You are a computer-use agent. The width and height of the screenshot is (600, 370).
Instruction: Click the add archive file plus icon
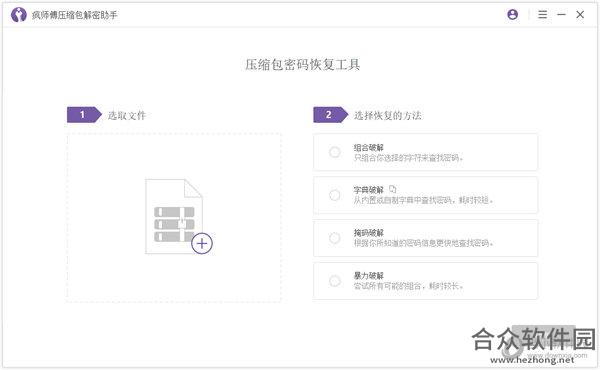point(202,243)
